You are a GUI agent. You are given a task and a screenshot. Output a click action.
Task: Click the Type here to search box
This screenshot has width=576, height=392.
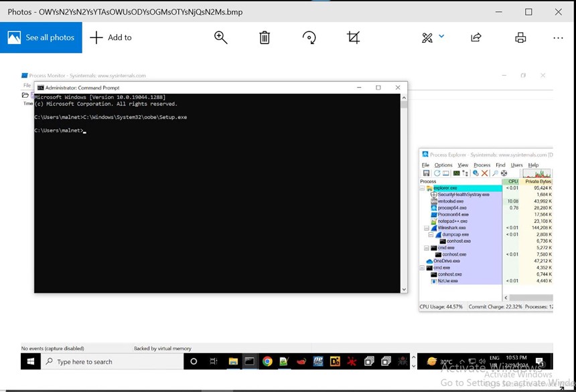coord(113,362)
